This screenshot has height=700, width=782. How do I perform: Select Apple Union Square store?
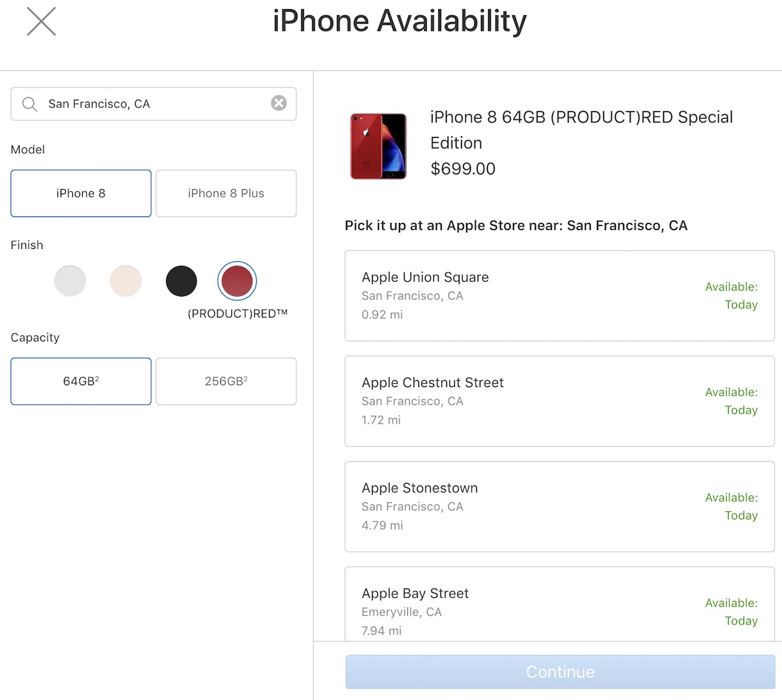559,296
